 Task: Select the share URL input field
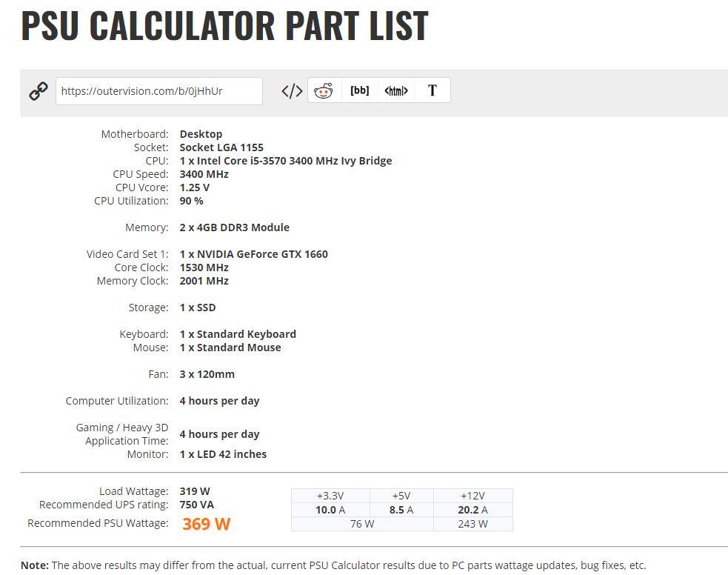pyautogui.click(x=159, y=91)
